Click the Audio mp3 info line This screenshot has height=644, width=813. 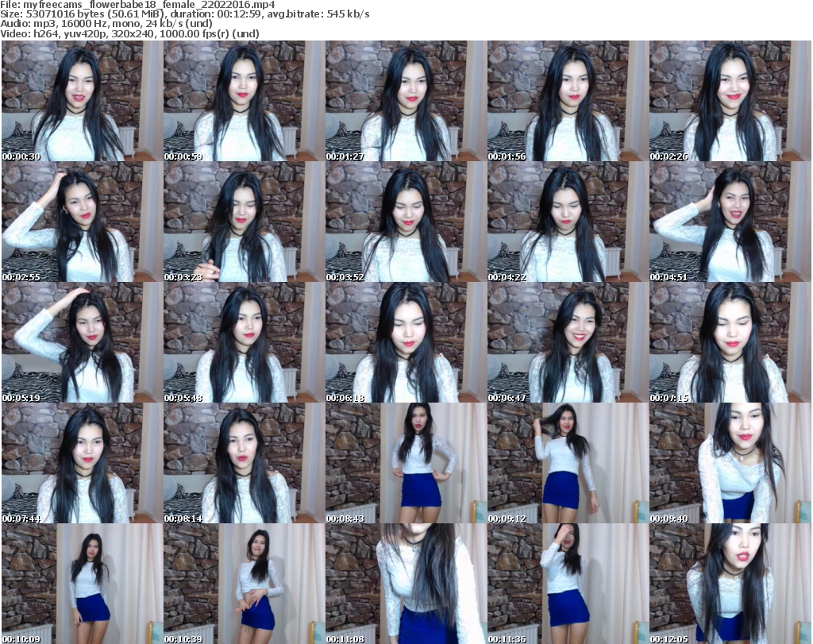click(x=107, y=24)
